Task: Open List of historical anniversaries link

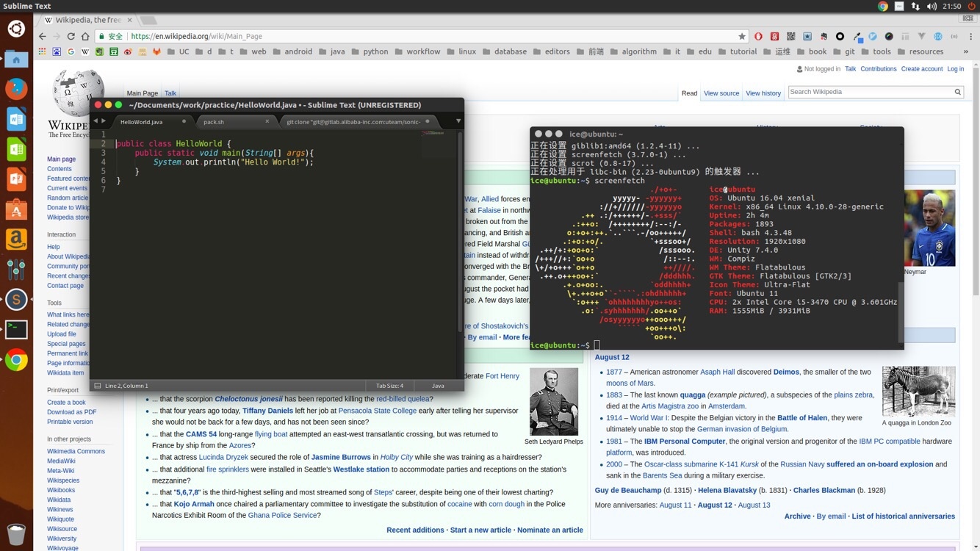Action: [903, 516]
